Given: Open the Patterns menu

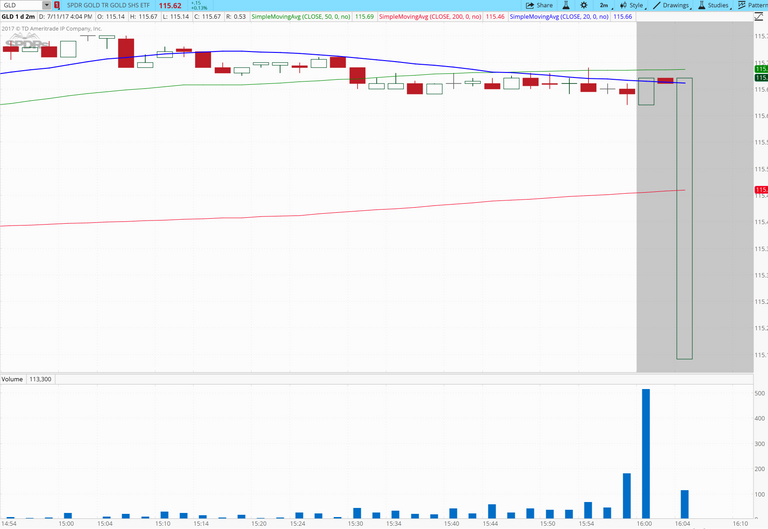Looking at the screenshot, I should coord(753,5).
